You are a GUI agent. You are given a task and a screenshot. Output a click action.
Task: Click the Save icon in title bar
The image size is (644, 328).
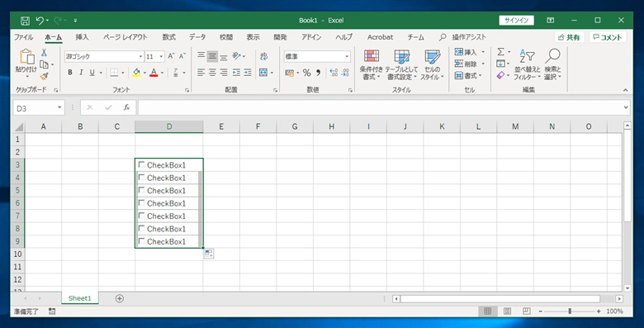[25, 21]
